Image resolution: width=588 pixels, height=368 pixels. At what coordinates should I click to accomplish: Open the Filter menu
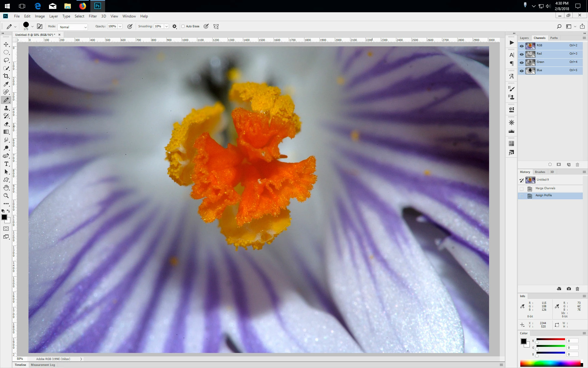pos(92,16)
